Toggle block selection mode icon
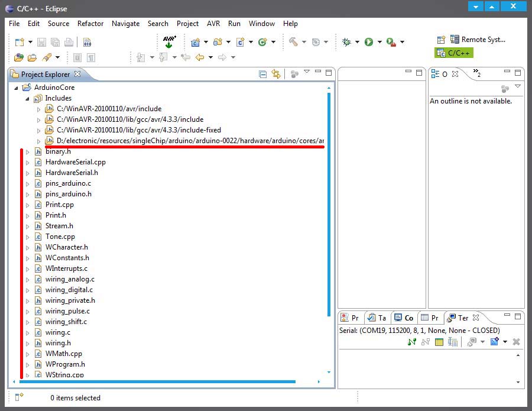532x411 pixels. pyautogui.click(x=77, y=58)
